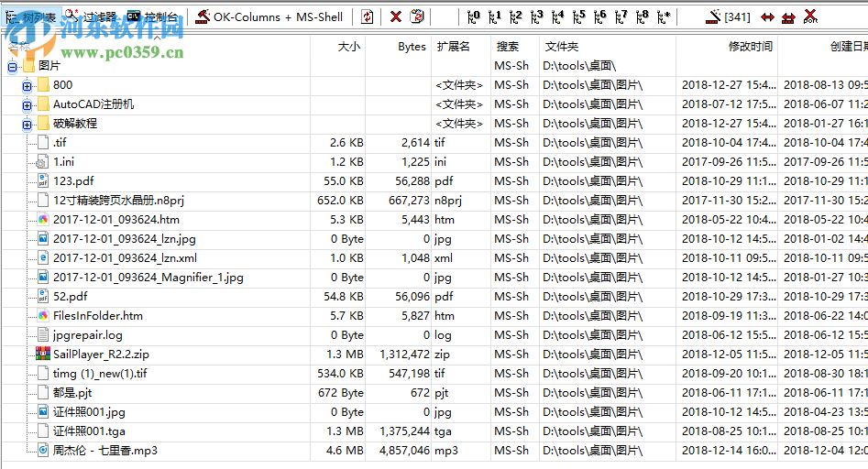Viewport: 868px width, 469px height.
Task: Click the AutoCAD注册机 folder name
Action: click(x=93, y=104)
